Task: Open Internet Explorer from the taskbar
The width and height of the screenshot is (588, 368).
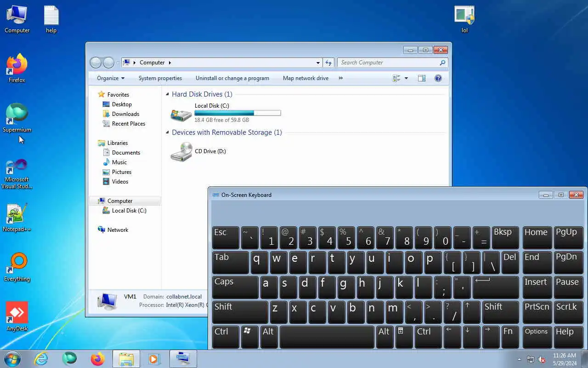Action: click(x=41, y=359)
